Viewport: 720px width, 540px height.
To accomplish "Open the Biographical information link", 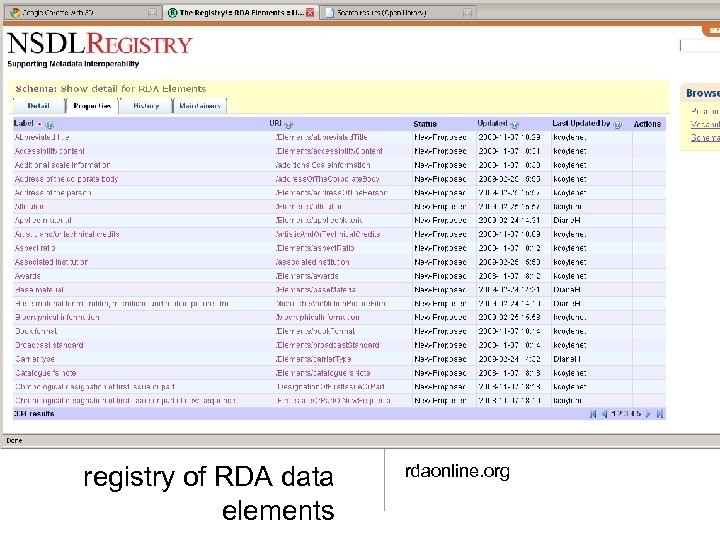I will 57,317.
